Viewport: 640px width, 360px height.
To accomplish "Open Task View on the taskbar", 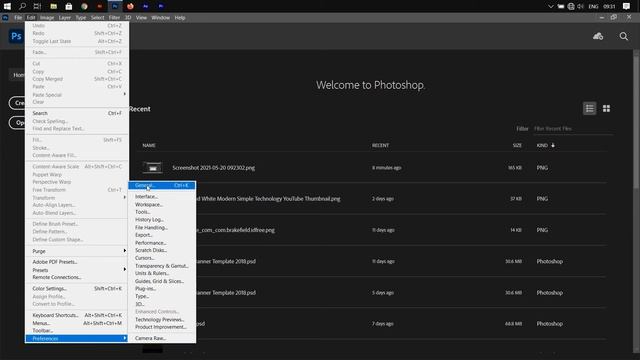I will [x=37, y=6].
